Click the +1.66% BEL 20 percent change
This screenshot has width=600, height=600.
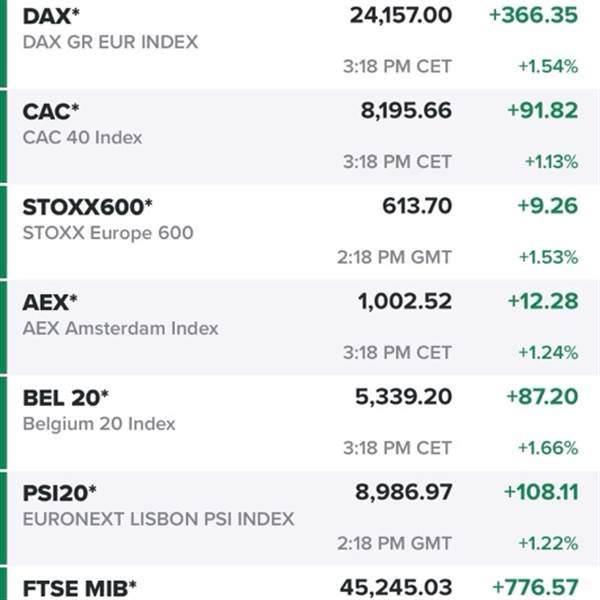548,448
